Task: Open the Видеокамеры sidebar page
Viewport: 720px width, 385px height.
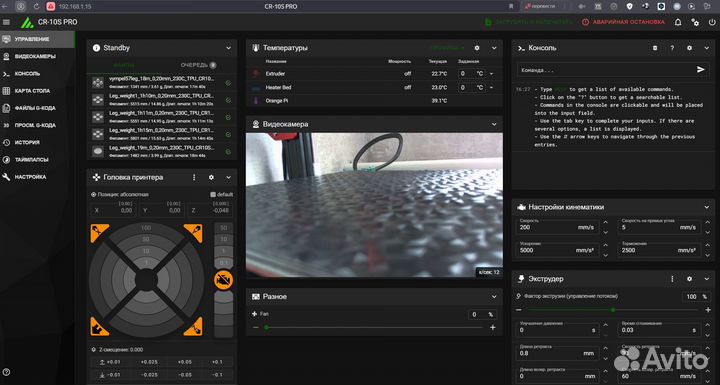Action: pos(38,57)
